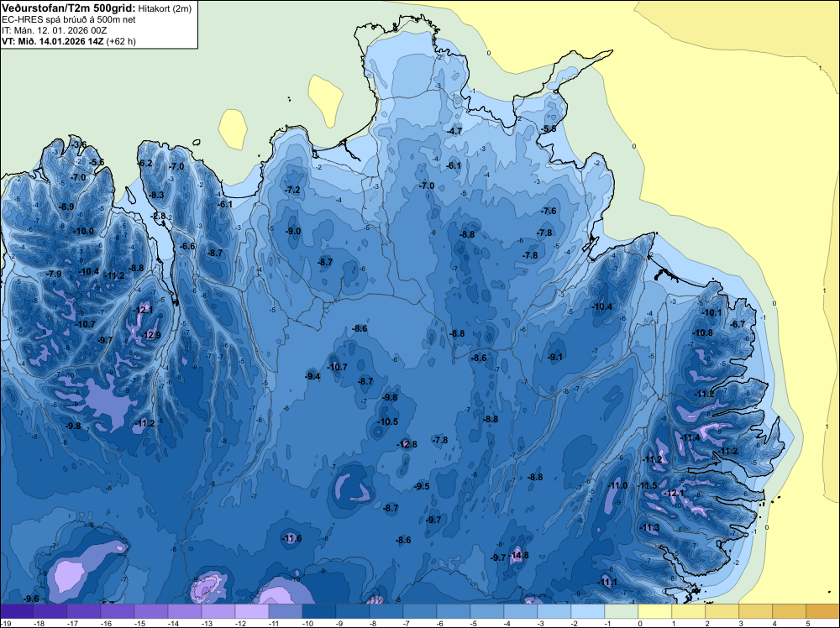Click the -12.9 temperature label

pyautogui.click(x=150, y=335)
